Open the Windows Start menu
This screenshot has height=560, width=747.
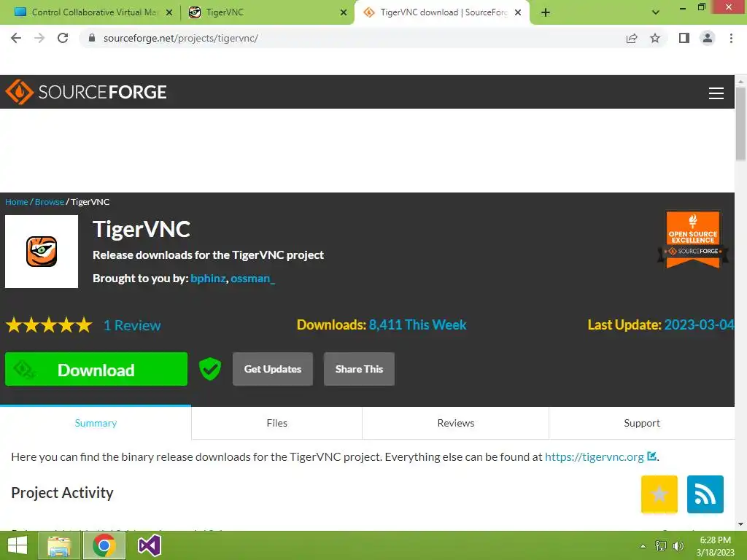18,545
